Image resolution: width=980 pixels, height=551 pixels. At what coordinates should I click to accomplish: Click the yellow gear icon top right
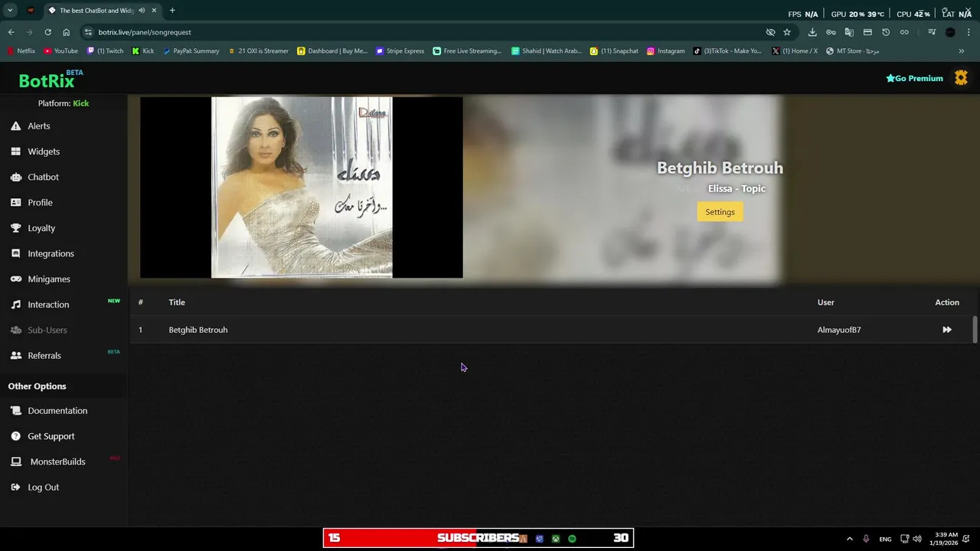(961, 78)
